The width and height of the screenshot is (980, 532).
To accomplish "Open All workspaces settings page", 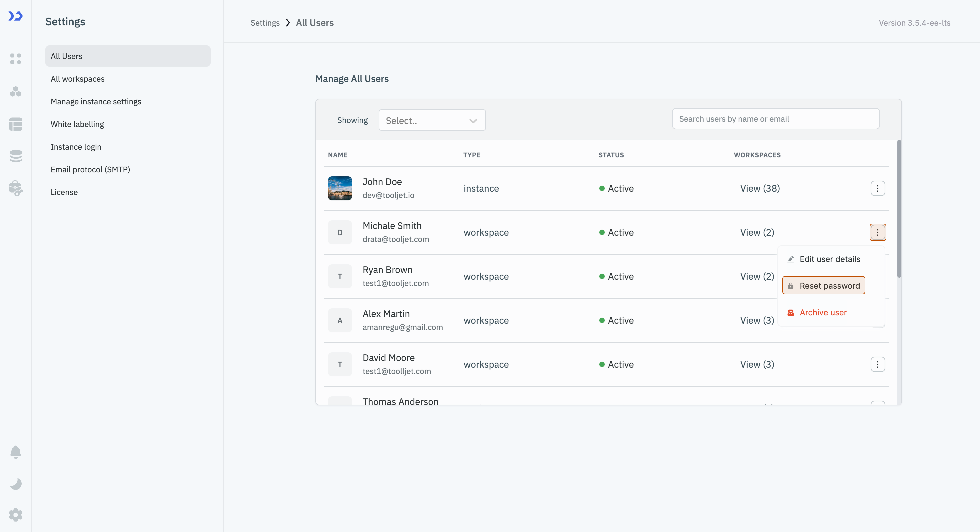I will (x=78, y=79).
